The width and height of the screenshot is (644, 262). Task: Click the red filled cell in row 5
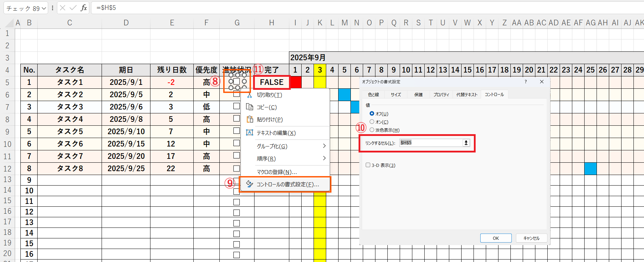[x=296, y=82]
